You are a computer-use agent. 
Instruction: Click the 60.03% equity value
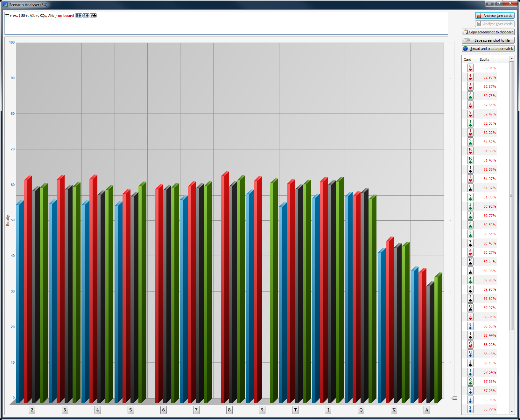tap(490, 271)
